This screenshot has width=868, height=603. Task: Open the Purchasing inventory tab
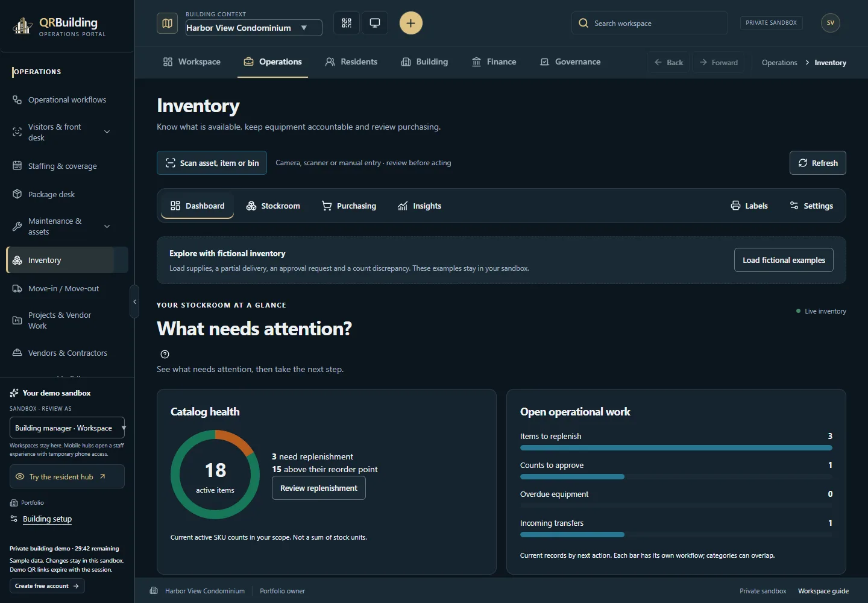(x=349, y=206)
